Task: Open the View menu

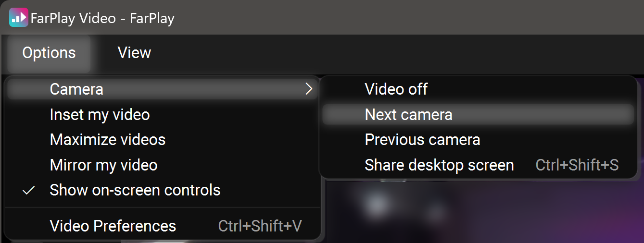Action: click(134, 52)
